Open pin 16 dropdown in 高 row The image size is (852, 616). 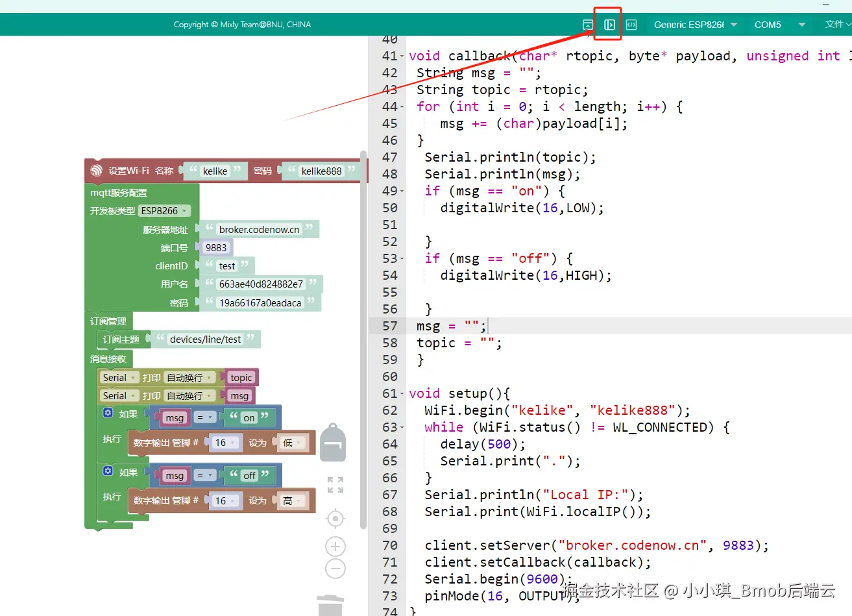[x=225, y=500]
